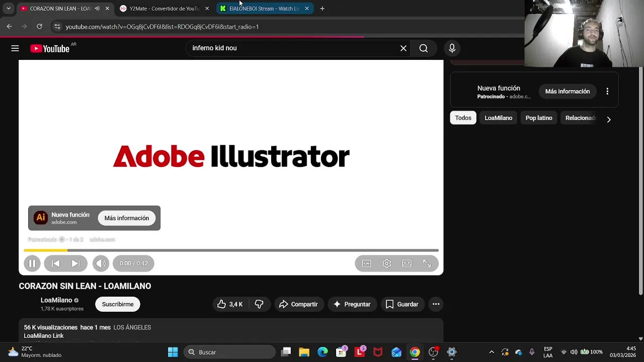Open the weather widget showing 22°C

tap(34, 352)
